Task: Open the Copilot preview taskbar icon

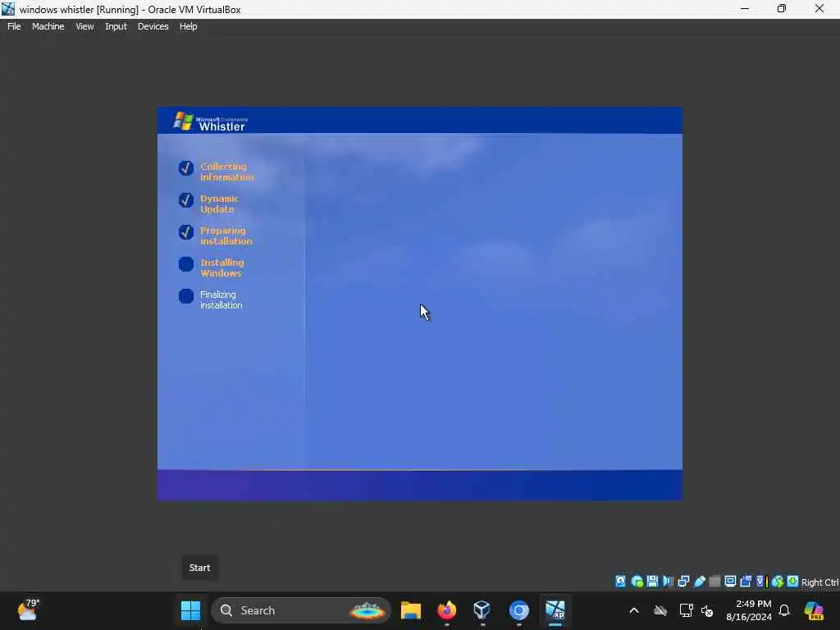Action: [x=814, y=610]
